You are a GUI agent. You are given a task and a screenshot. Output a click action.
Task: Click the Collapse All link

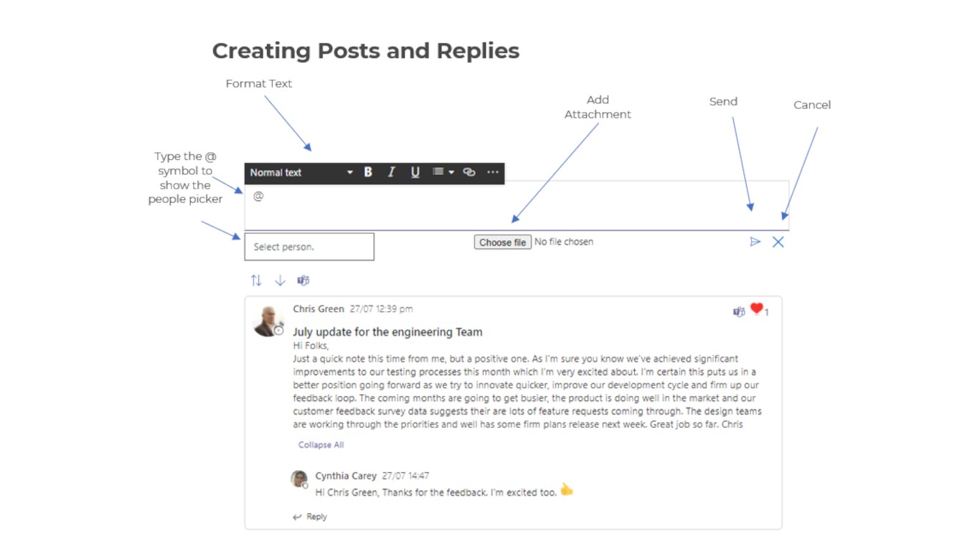(x=321, y=445)
